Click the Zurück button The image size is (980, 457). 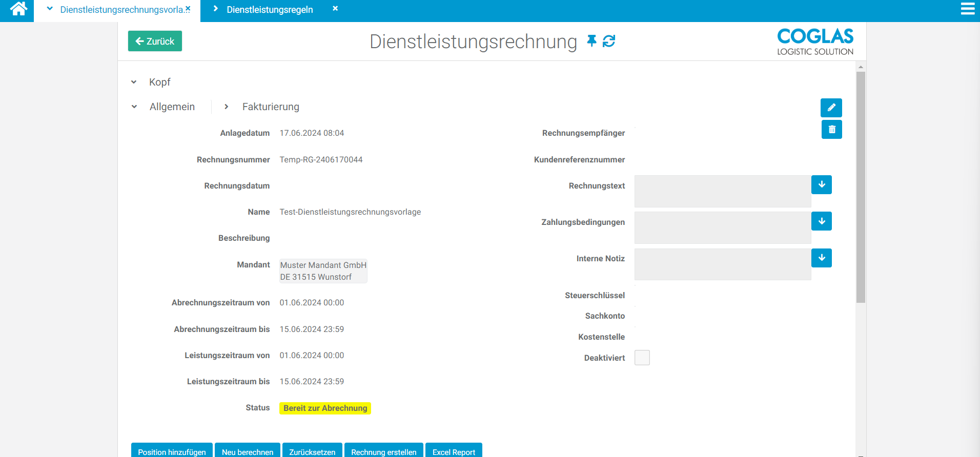pos(155,41)
